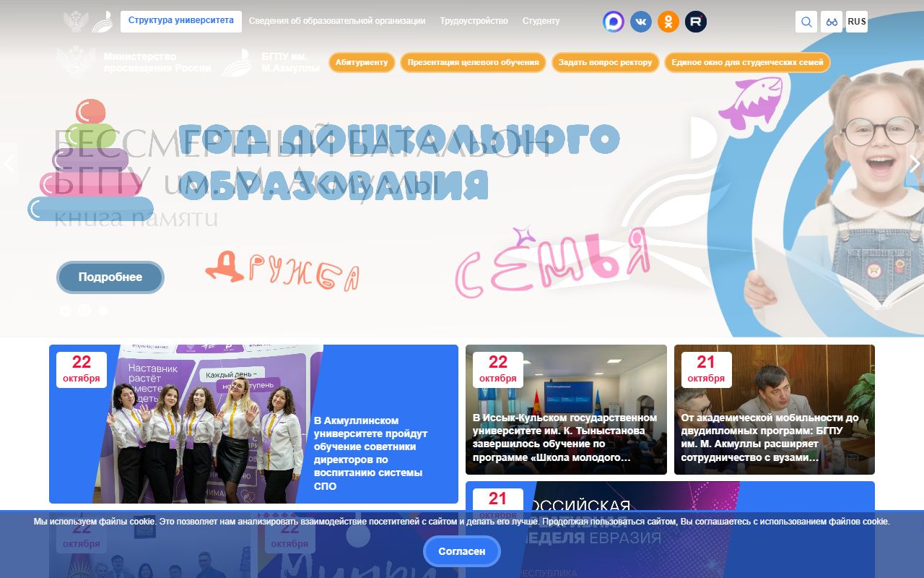
Task: Open news on Иссык-Кульском государственном университете
Action: coord(565,438)
